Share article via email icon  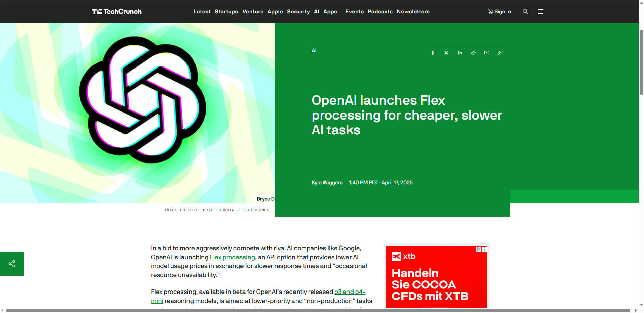point(487,53)
